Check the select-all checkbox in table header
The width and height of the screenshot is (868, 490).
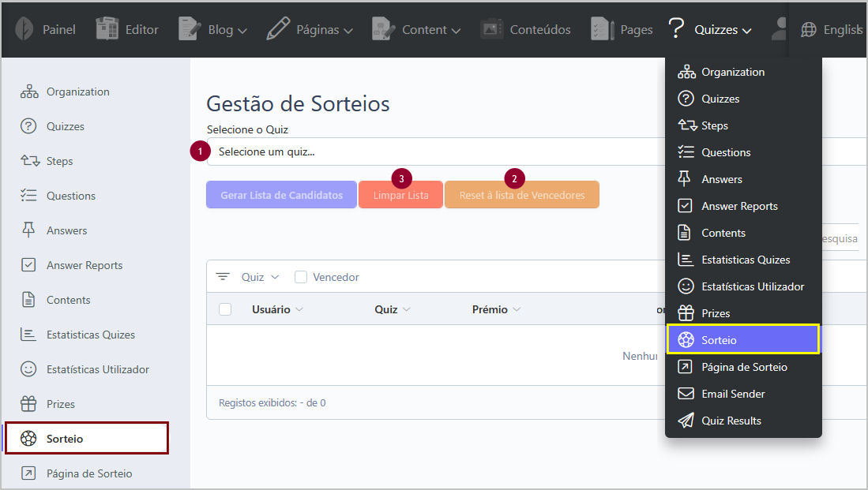point(225,309)
